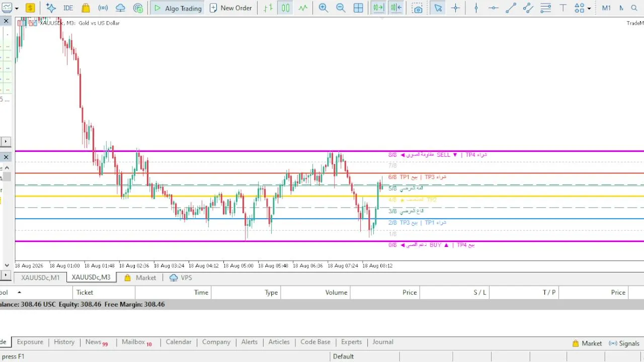644x362 pixels.
Task: Draw a horizontal line
Action: tap(494, 8)
